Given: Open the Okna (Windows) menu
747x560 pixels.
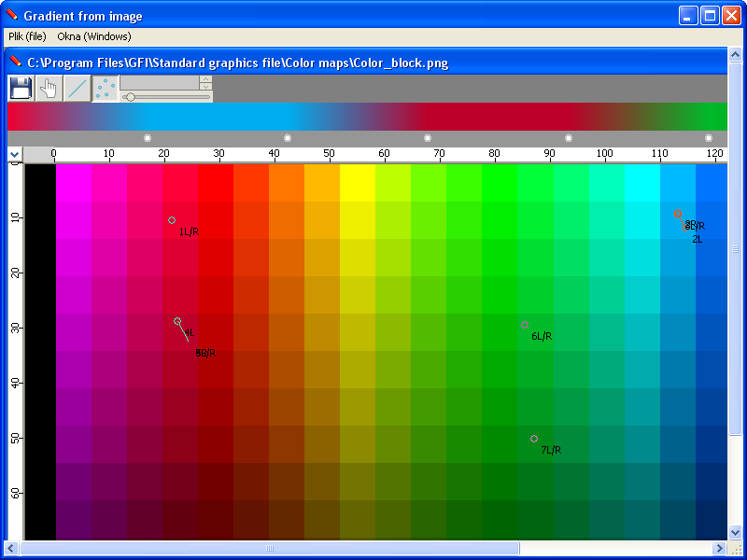Looking at the screenshot, I should (94, 36).
